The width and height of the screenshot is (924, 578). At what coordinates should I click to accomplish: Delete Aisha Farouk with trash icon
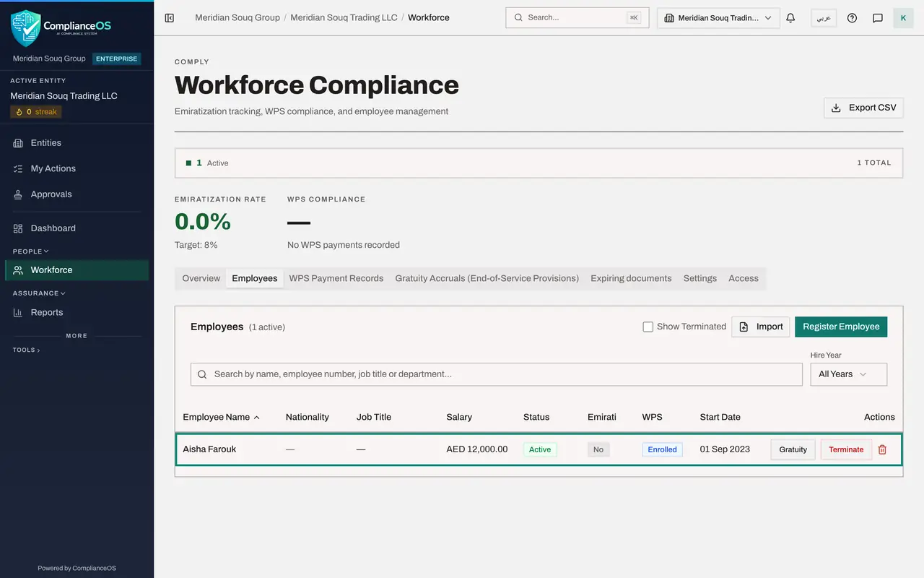tap(882, 449)
